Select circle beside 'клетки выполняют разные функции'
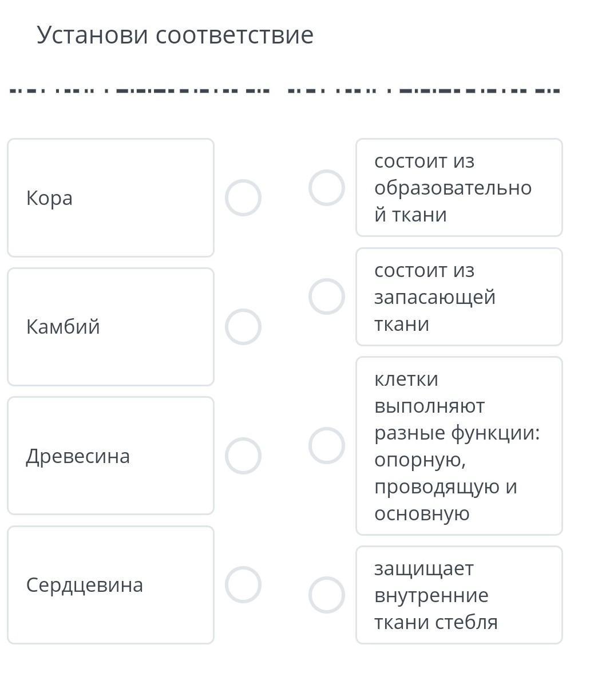 point(326,445)
